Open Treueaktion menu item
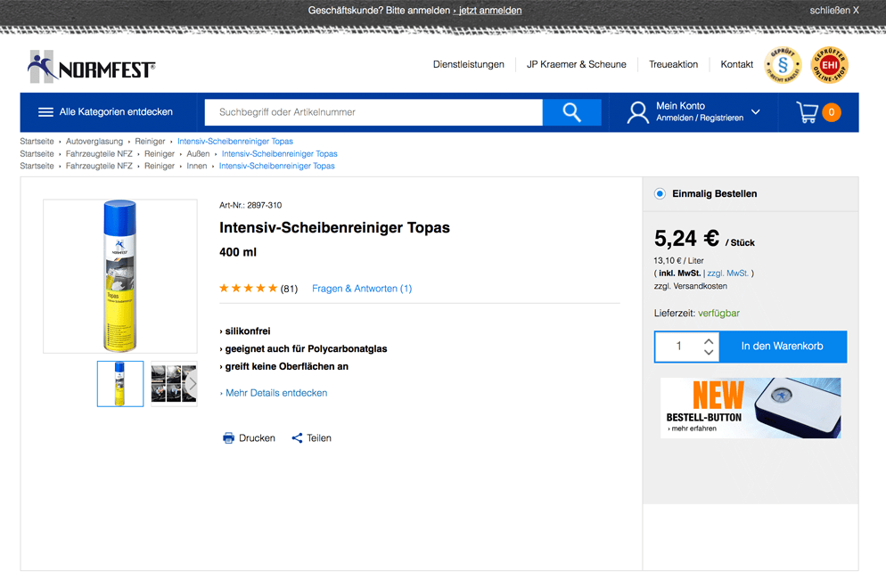This screenshot has width=886, height=588. (x=673, y=64)
